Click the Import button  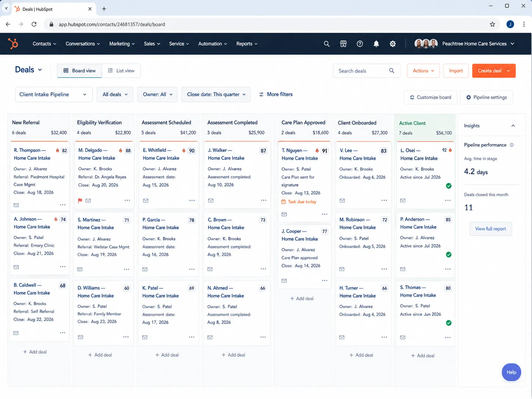[x=456, y=71]
